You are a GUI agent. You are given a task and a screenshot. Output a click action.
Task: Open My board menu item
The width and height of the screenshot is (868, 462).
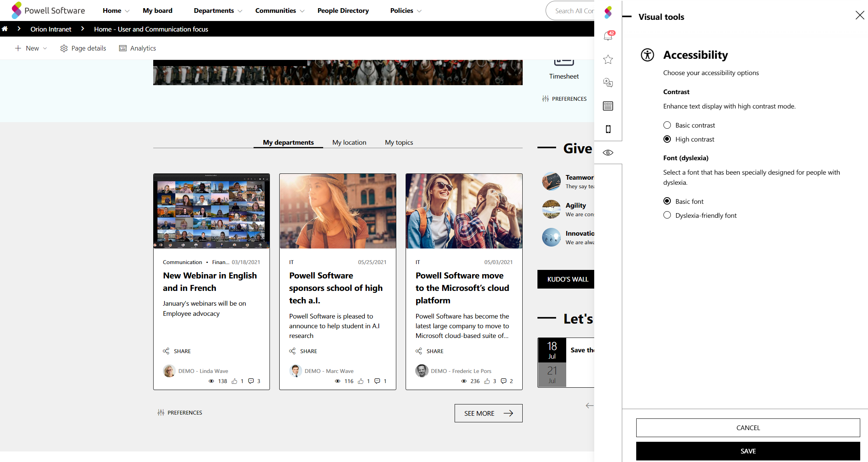[157, 10]
